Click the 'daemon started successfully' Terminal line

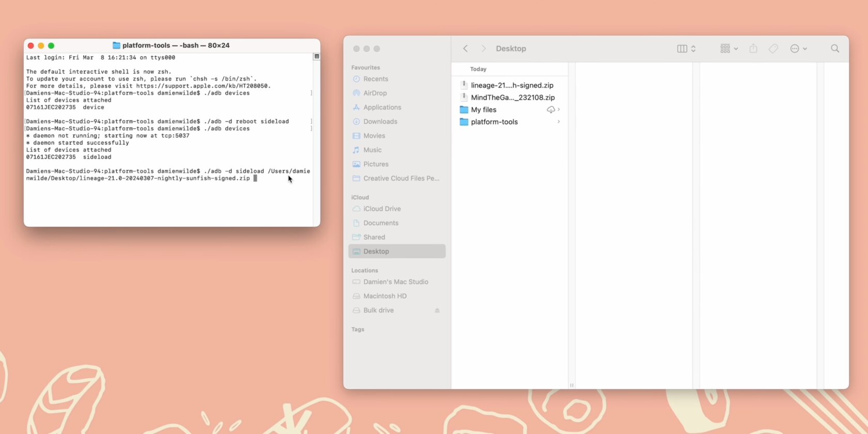(78, 143)
